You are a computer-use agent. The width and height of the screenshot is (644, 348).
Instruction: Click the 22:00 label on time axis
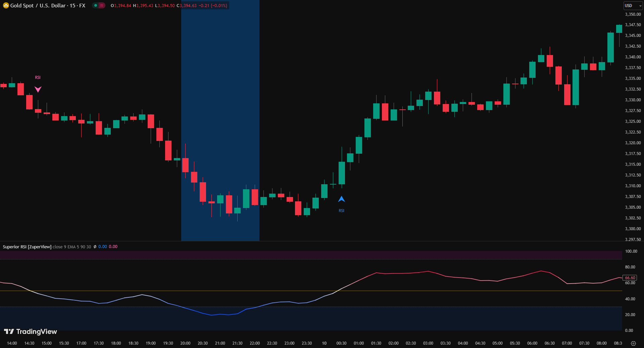pyautogui.click(x=255, y=343)
